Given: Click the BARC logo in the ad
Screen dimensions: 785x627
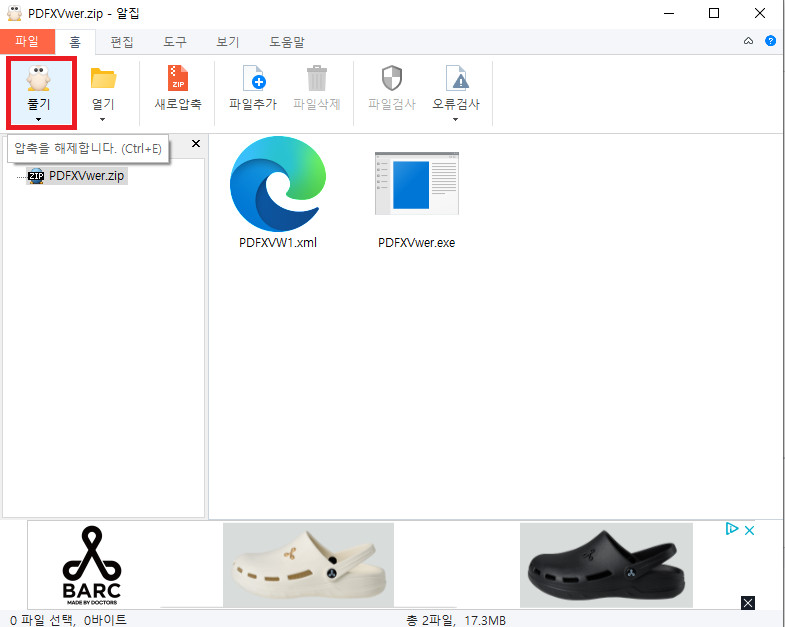Looking at the screenshot, I should coord(92,566).
